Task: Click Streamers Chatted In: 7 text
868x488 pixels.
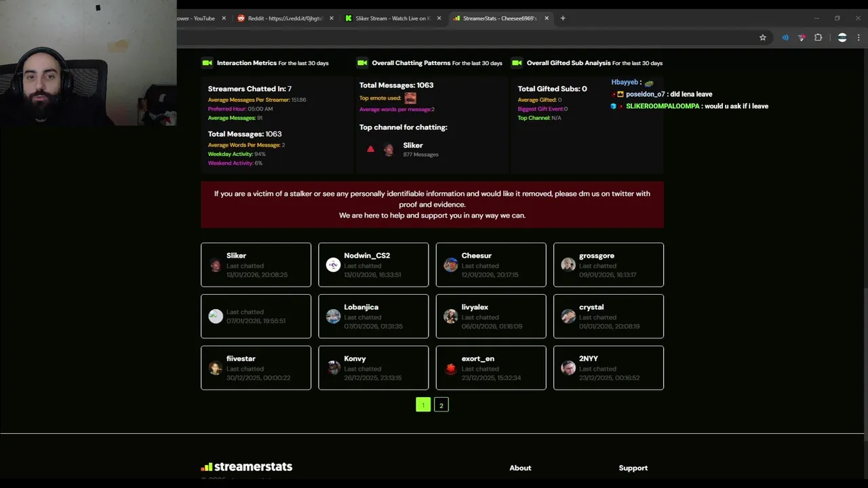Action: 250,89
